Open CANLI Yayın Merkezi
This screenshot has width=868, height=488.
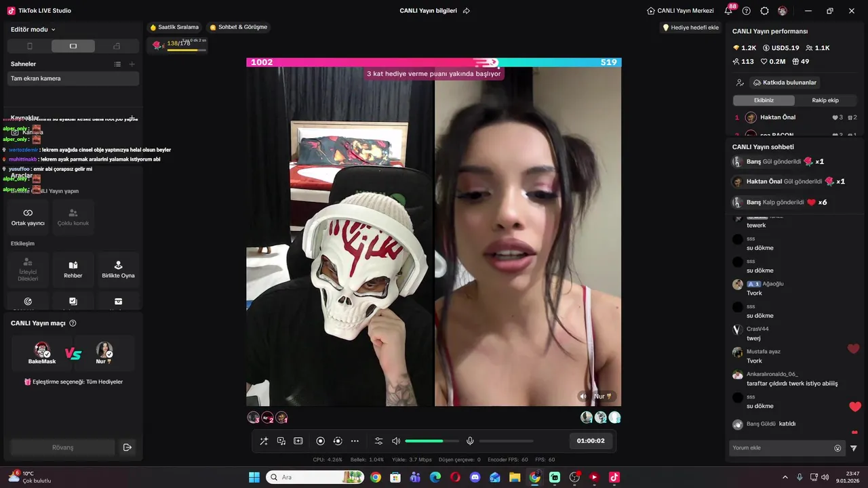coord(680,11)
